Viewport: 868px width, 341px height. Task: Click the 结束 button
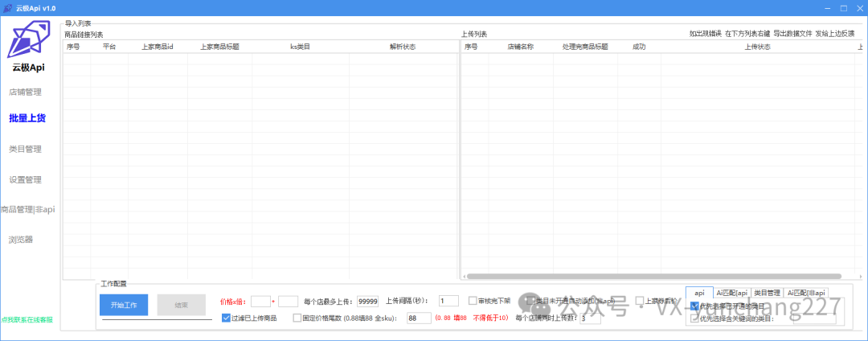(181, 305)
